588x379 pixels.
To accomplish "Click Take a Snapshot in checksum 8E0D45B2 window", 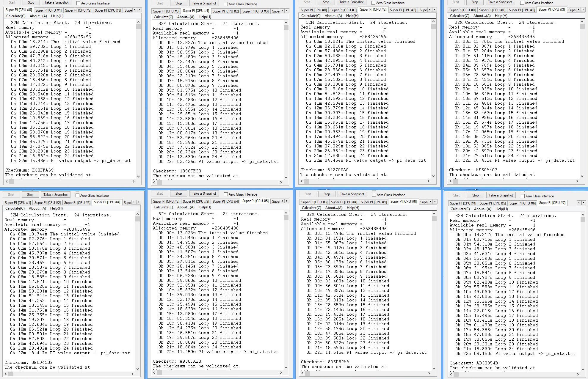I will tap(55, 195).
